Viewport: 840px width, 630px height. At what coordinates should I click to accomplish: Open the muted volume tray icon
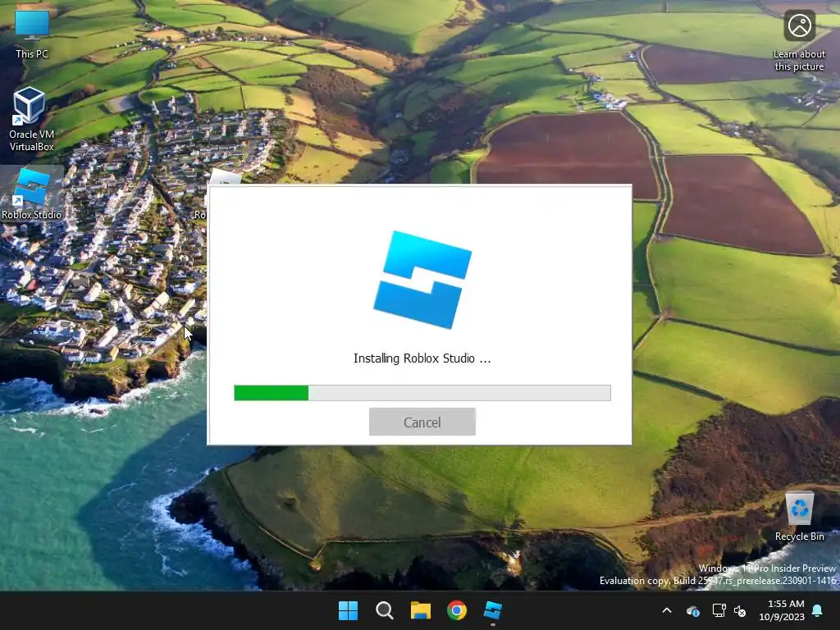[x=740, y=610]
